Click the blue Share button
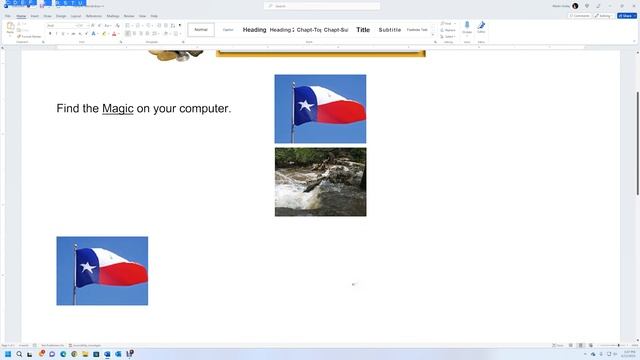The width and height of the screenshot is (640, 360). pos(627,16)
